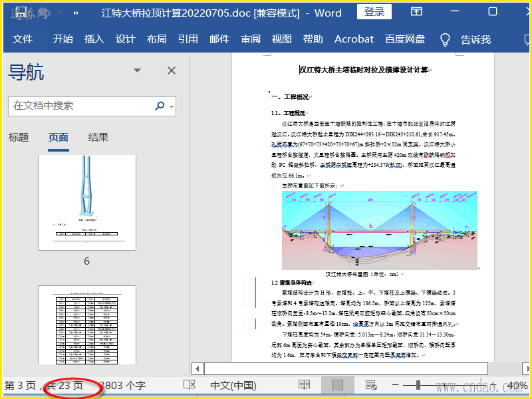Click the word count 个字 status entry
The width and height of the screenshot is (532, 399).
123,386
